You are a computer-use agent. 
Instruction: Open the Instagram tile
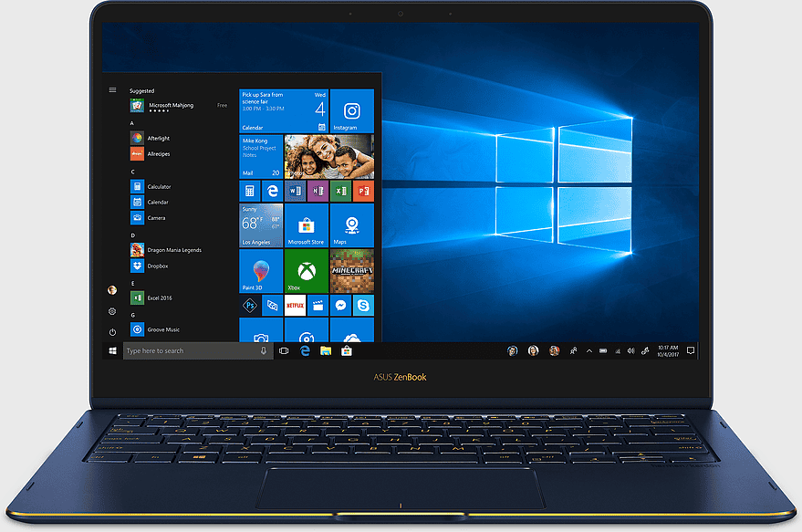[x=352, y=111]
